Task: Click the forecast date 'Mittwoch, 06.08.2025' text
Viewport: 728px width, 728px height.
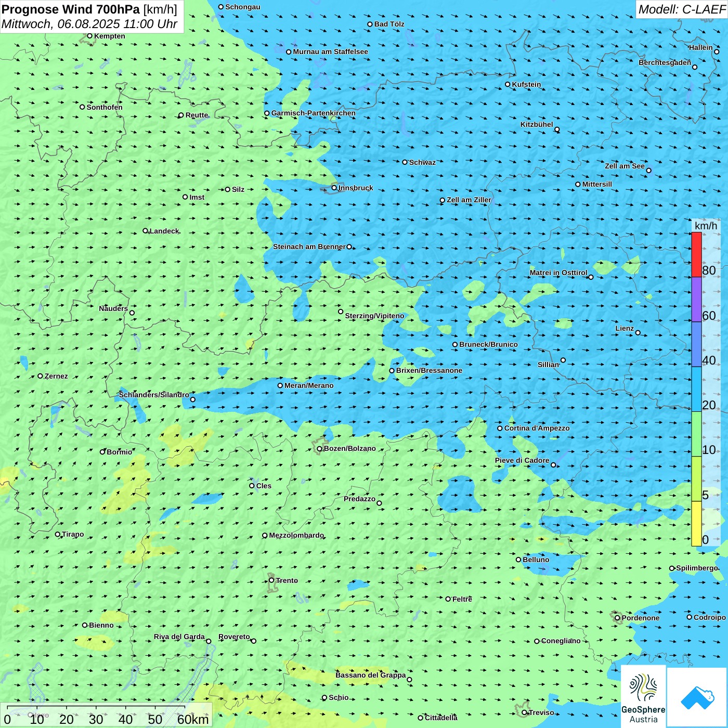Action: (x=62, y=24)
